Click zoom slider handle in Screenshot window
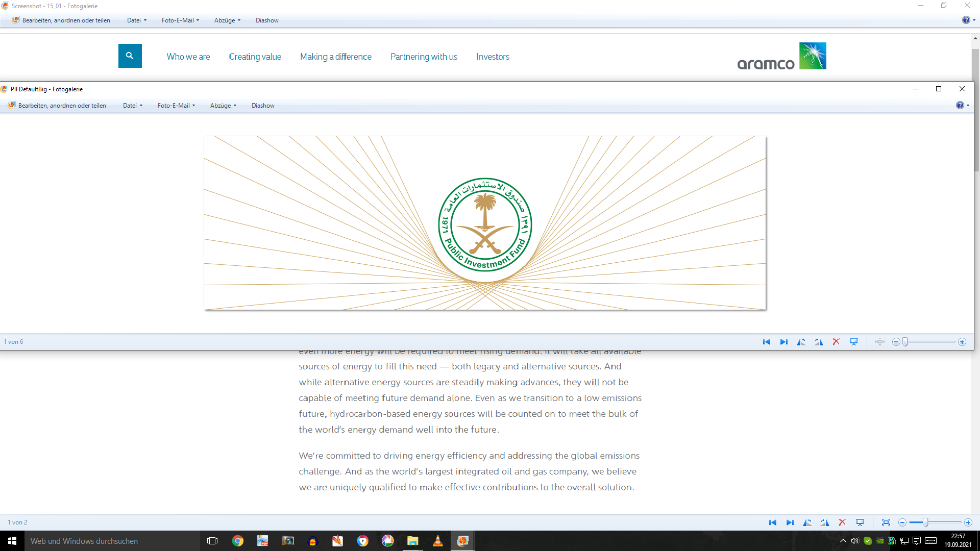 coord(925,522)
